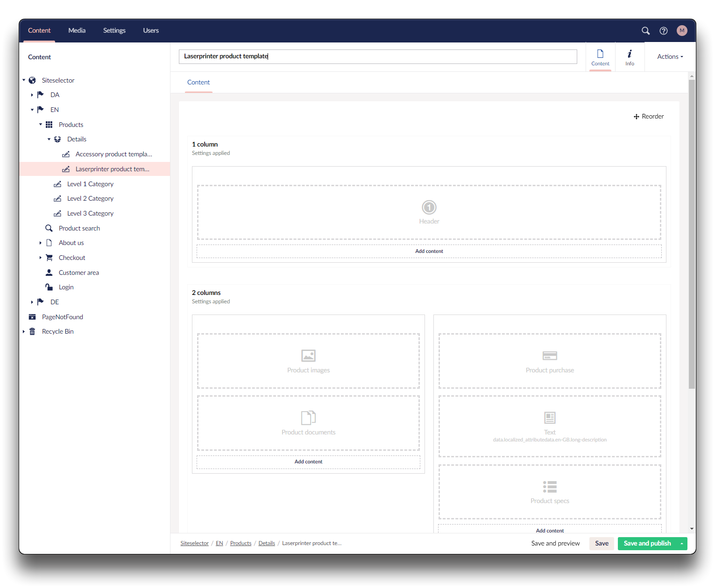Image resolution: width=715 pixels, height=588 pixels.
Task: Click the Product images block icon
Action: coord(308,356)
